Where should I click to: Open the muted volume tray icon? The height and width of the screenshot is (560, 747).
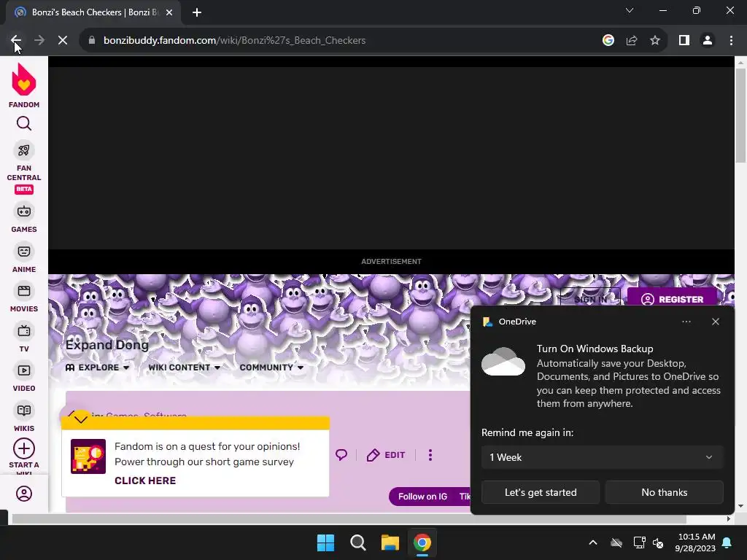(659, 542)
